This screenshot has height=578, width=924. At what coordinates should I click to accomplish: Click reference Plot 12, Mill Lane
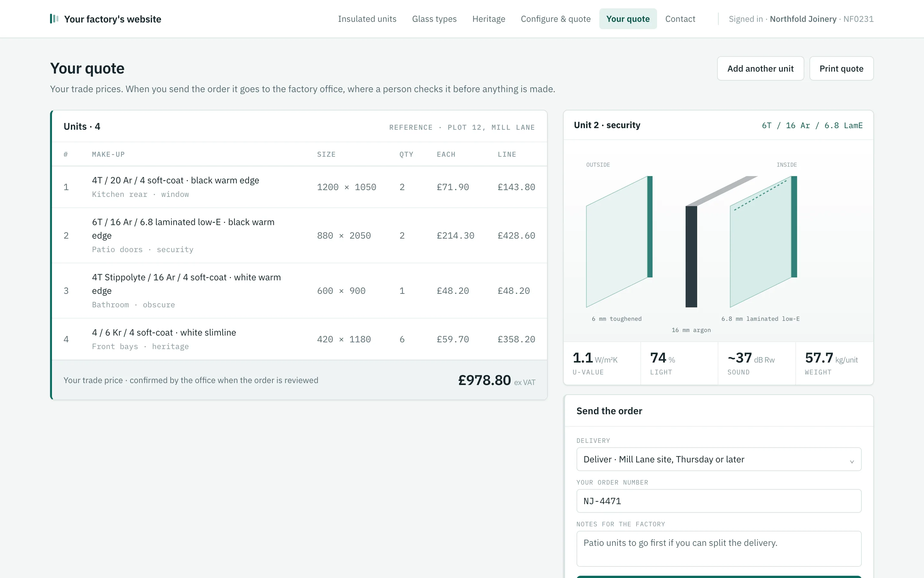[491, 127]
